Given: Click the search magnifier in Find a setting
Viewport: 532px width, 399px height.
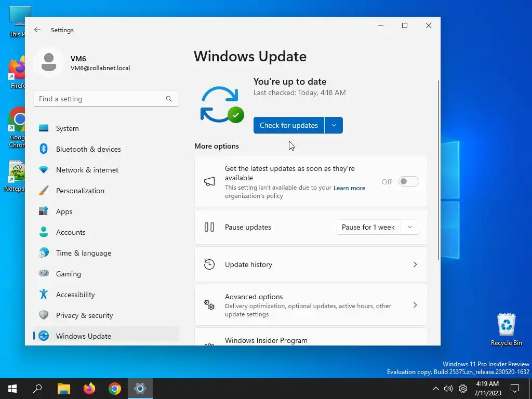Looking at the screenshot, I should pos(169,99).
